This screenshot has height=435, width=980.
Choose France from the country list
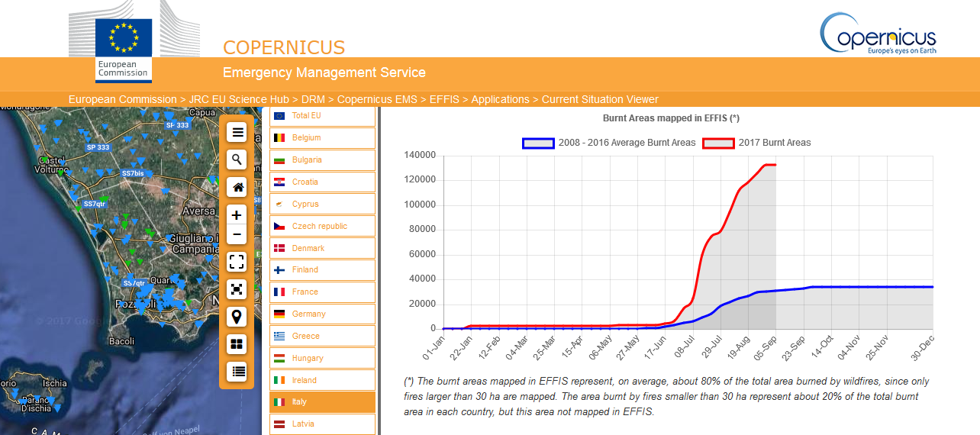tap(322, 292)
